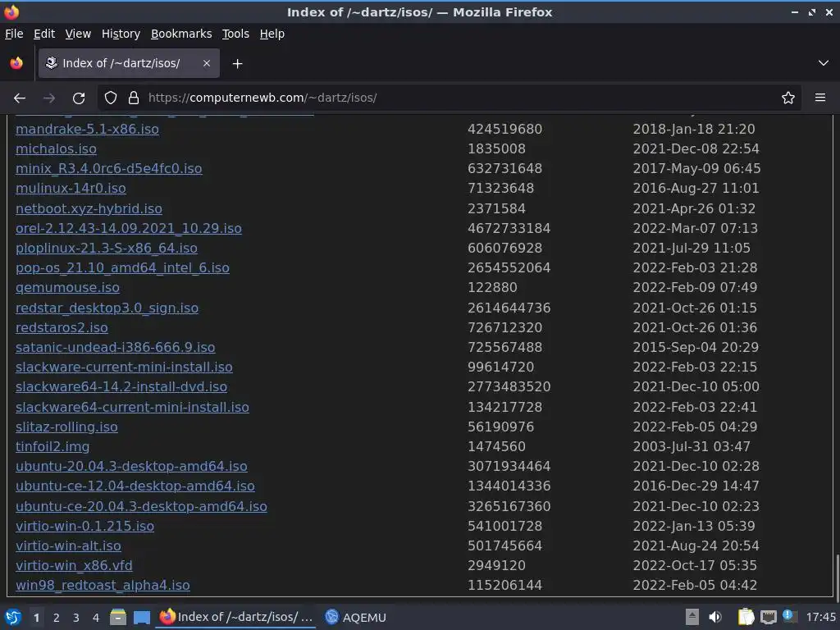This screenshot has width=840, height=630.
Task: Open the Firefox hamburger application menu
Action: (x=820, y=98)
